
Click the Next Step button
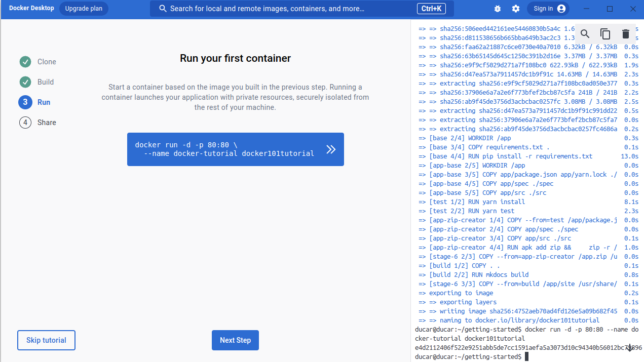click(235, 340)
